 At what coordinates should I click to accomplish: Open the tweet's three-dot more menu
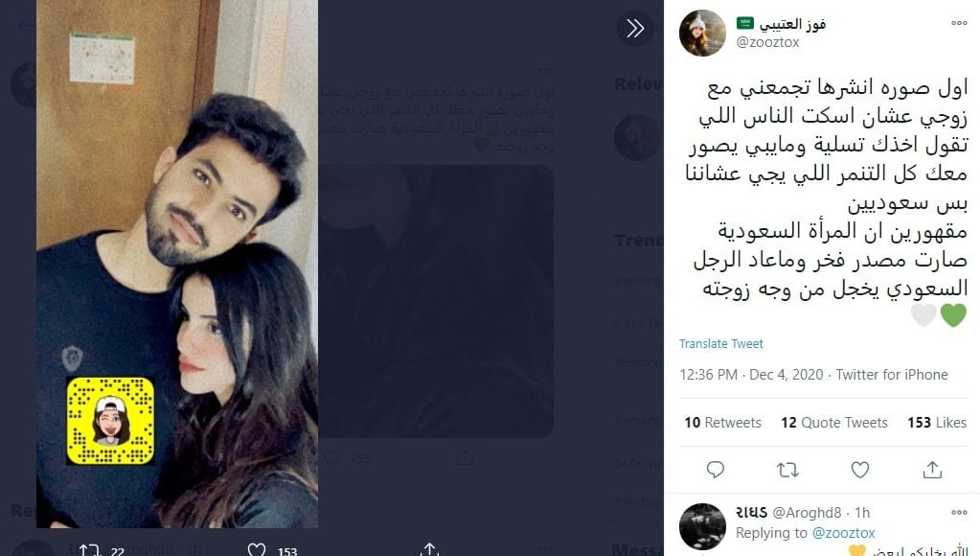coord(959,23)
